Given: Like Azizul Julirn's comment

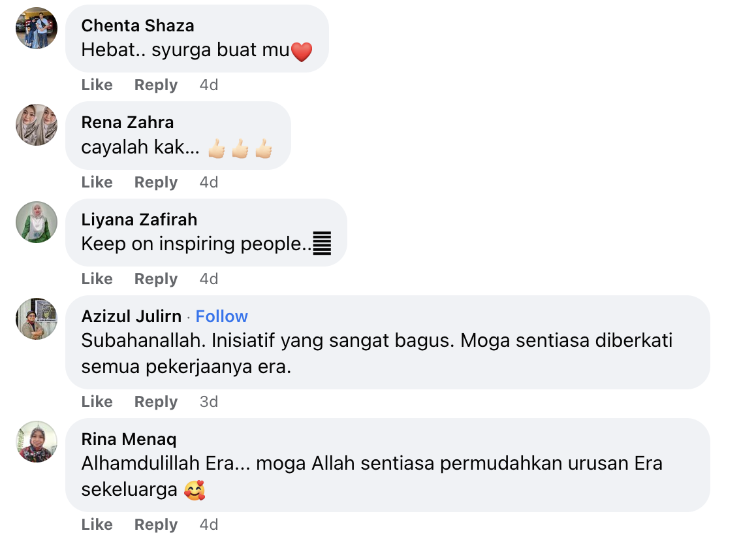Looking at the screenshot, I should click(x=97, y=402).
